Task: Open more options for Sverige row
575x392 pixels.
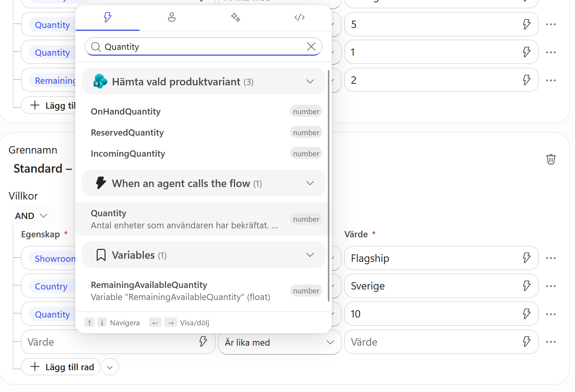Action: [x=551, y=286]
